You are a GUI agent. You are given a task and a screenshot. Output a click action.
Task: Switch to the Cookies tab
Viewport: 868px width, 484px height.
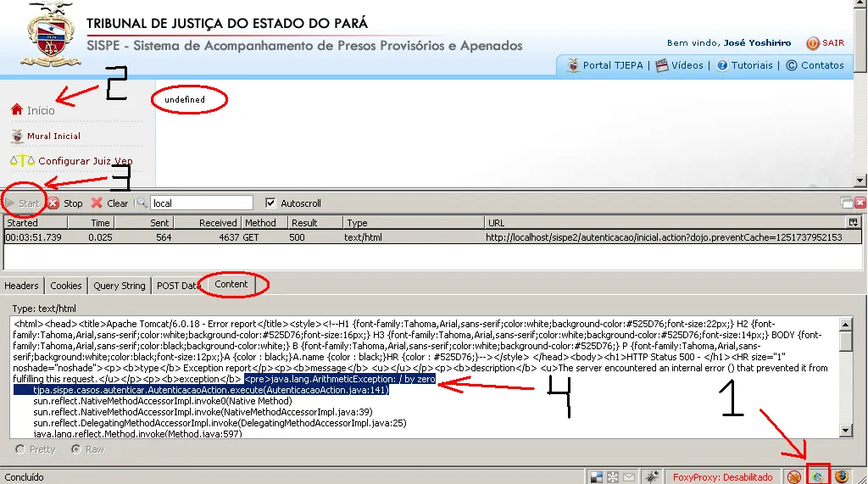pos(66,286)
